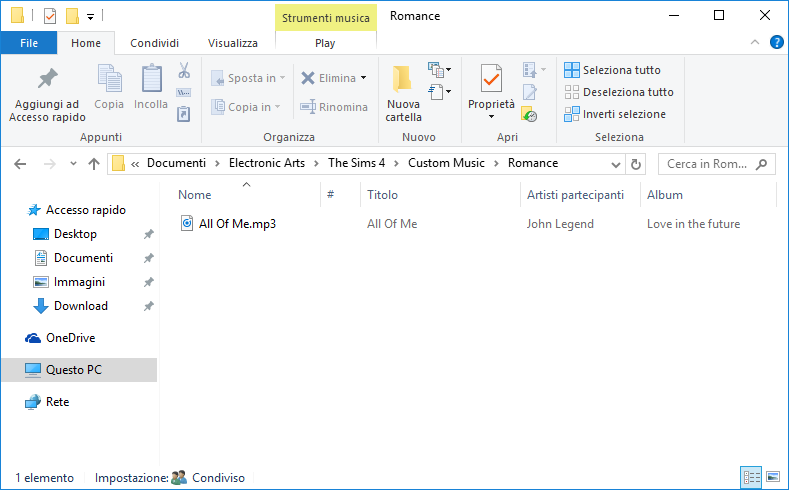789x490 pixels.
Task: Open the Visualizza ribbon tab
Action: tap(233, 43)
